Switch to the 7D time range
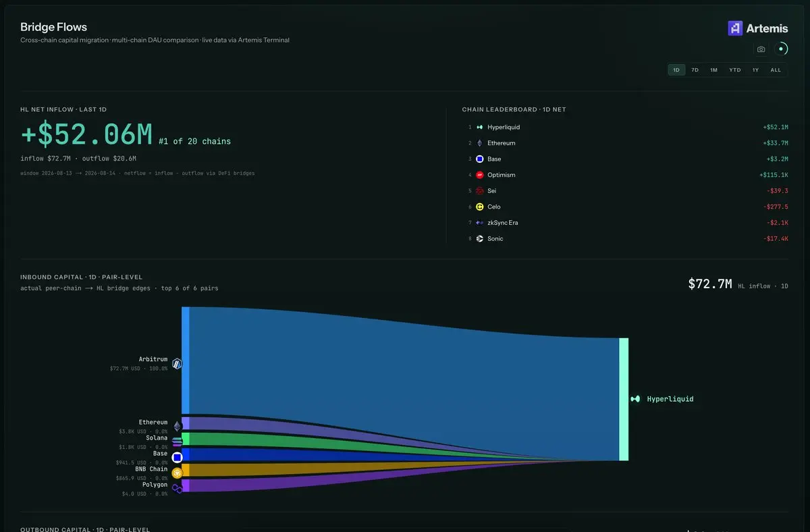 click(x=695, y=70)
